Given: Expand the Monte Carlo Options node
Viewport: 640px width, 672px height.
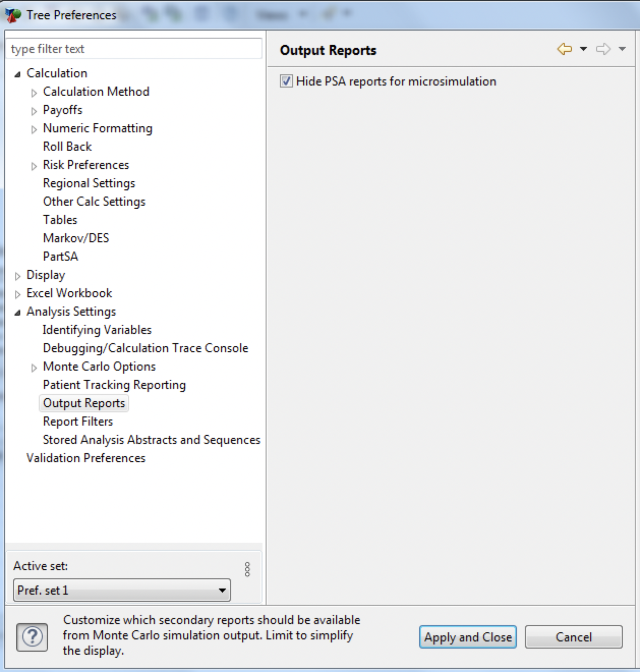Looking at the screenshot, I should pos(34,367).
